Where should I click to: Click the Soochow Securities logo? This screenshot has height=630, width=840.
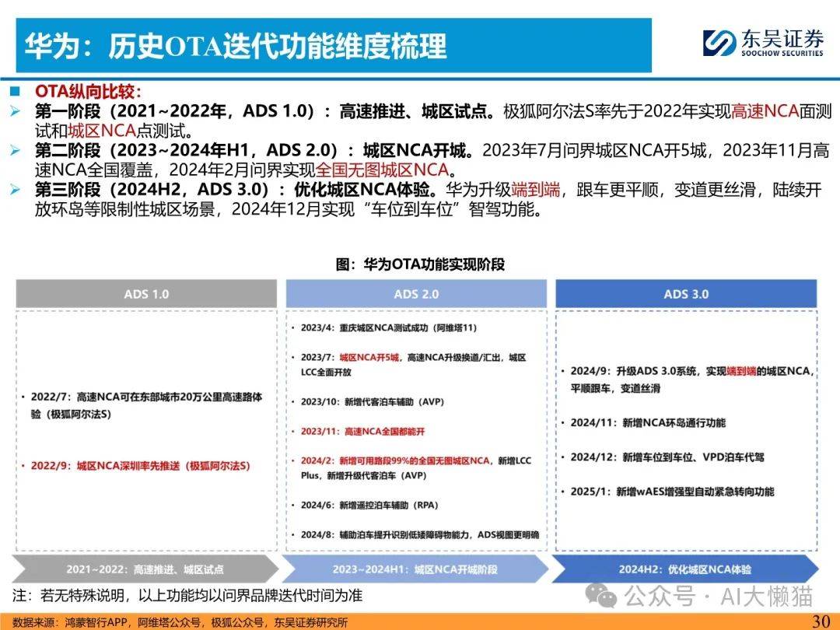[763, 43]
